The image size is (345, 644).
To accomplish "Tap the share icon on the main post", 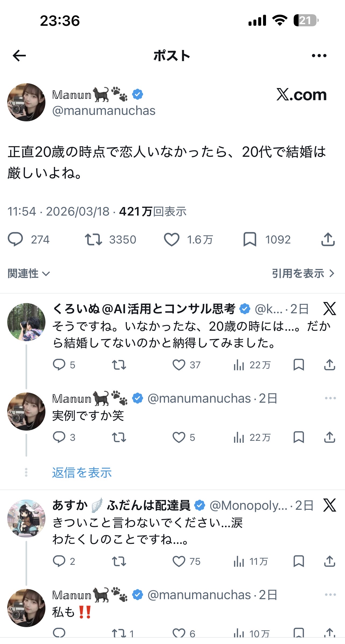I will point(328,239).
